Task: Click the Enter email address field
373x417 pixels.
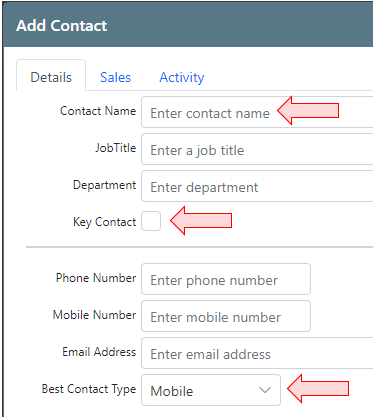Action: click(257, 353)
